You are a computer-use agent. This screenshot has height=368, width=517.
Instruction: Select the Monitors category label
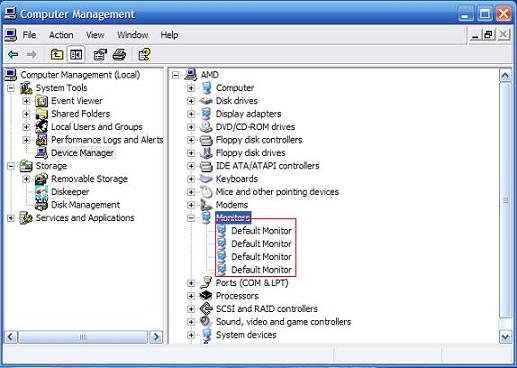pos(233,218)
